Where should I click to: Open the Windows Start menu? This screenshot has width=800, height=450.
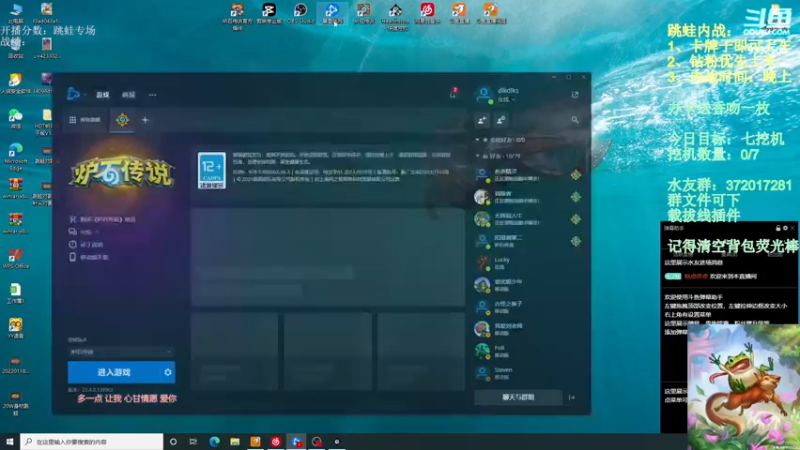pos(10,442)
